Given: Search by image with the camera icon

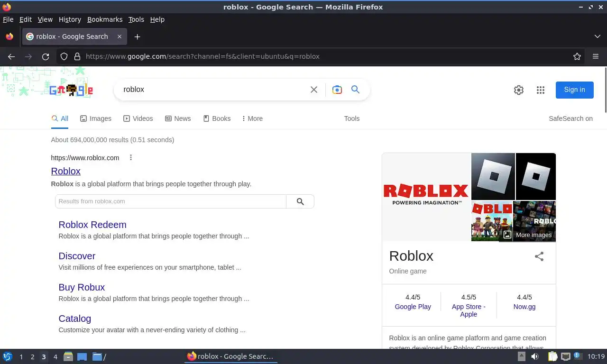Looking at the screenshot, I should [337, 90].
